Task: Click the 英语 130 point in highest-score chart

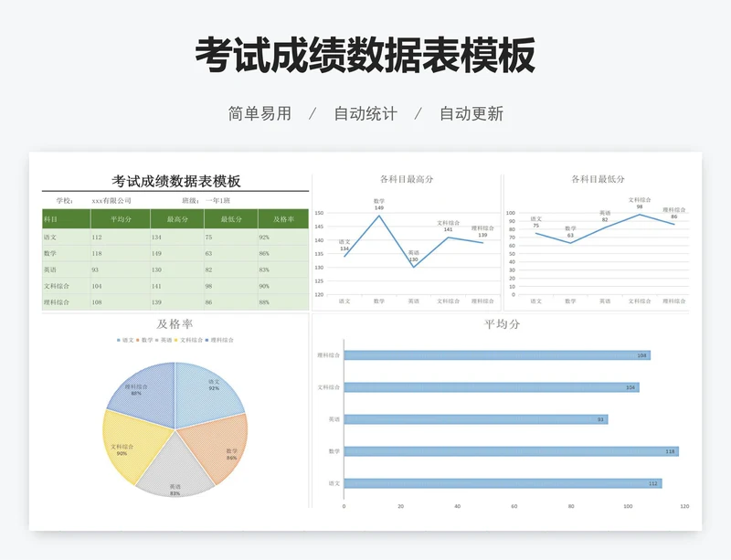Action: [414, 267]
